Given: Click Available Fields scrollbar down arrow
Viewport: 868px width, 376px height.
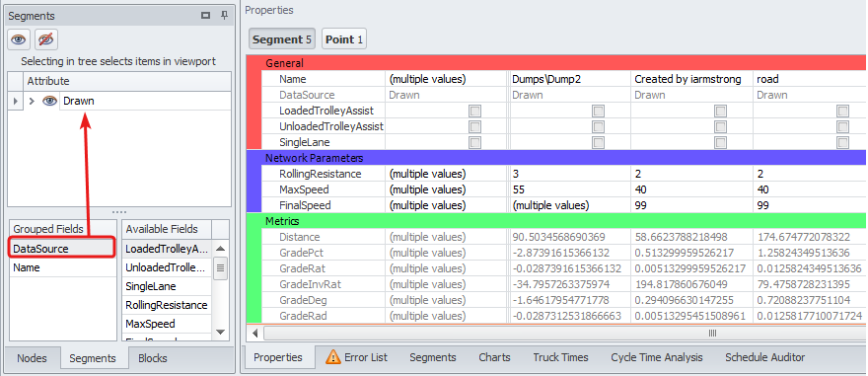Looking at the screenshot, I should (x=220, y=333).
